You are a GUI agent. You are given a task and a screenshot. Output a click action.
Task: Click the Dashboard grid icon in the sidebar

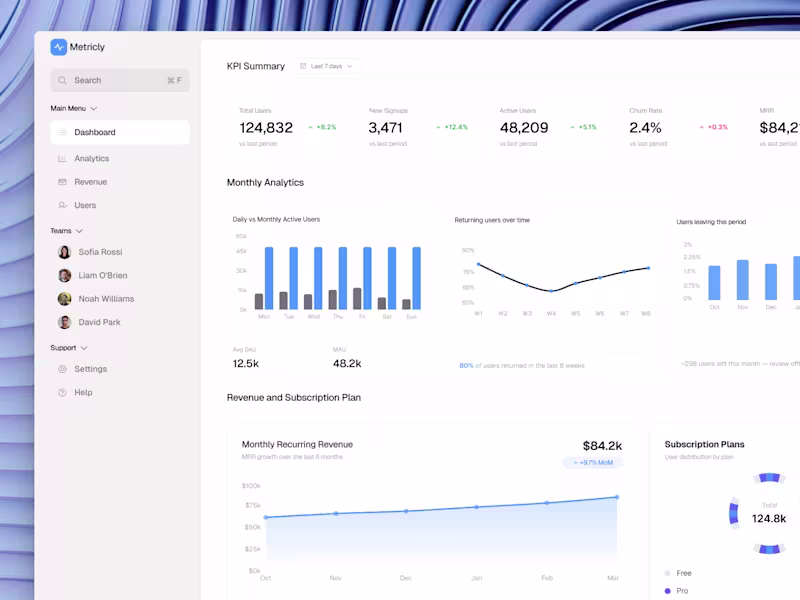63,131
